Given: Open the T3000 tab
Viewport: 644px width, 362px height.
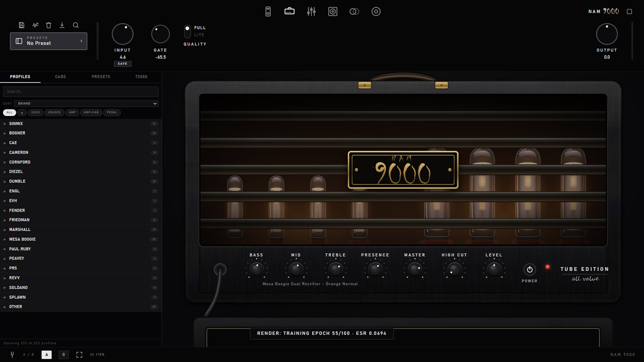Looking at the screenshot, I should (x=141, y=77).
